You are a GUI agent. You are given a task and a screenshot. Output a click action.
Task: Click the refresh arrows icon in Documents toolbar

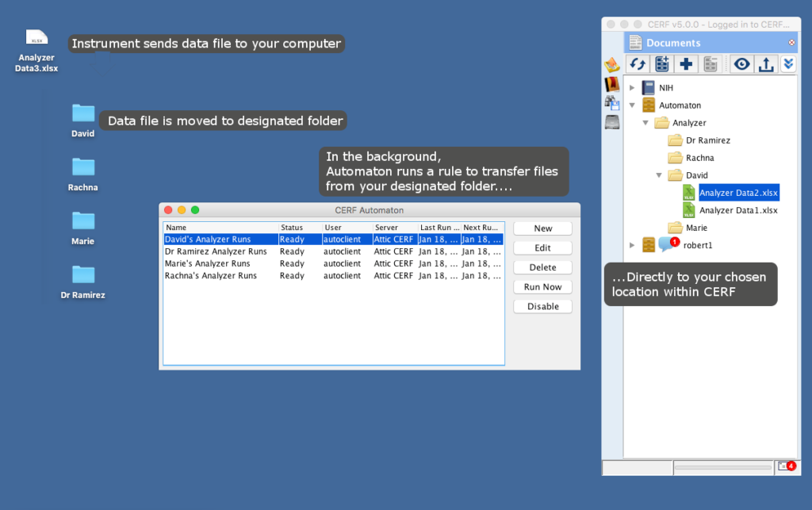tap(638, 64)
